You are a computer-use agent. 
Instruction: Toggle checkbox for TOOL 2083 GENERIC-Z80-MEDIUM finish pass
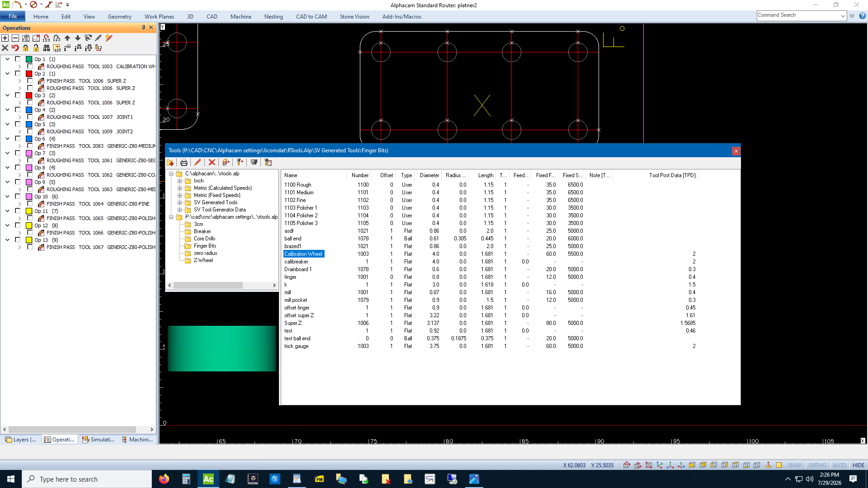coord(30,145)
